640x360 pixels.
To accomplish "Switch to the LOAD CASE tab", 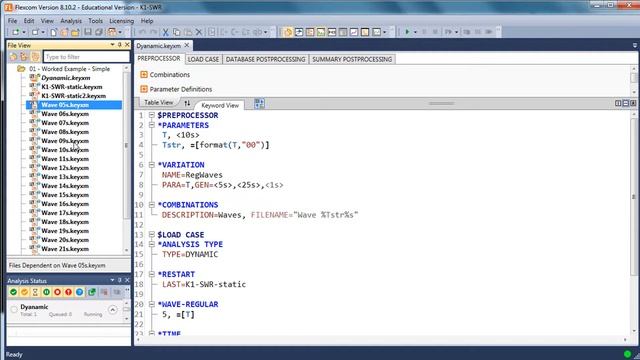I will 203,59.
